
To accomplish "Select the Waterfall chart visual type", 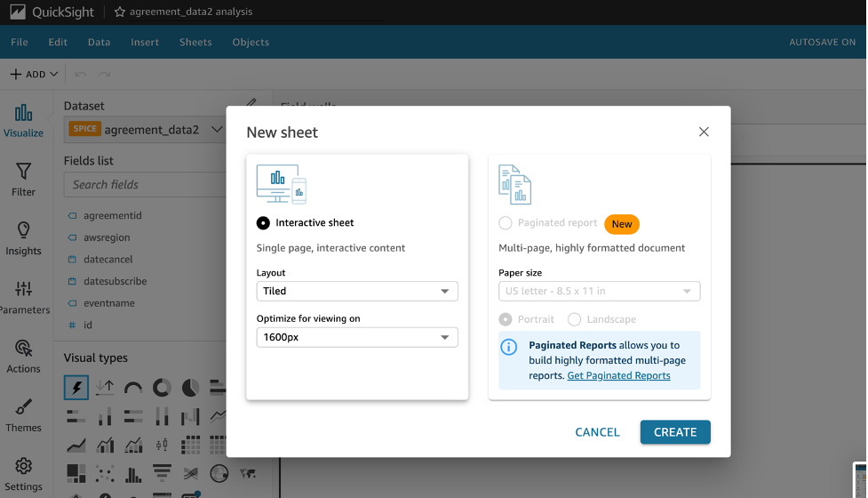I will coord(190,416).
